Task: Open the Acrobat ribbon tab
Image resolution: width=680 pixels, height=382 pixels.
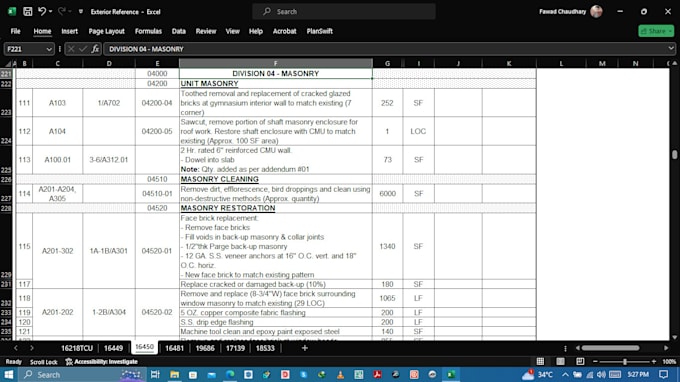Action: (284, 31)
